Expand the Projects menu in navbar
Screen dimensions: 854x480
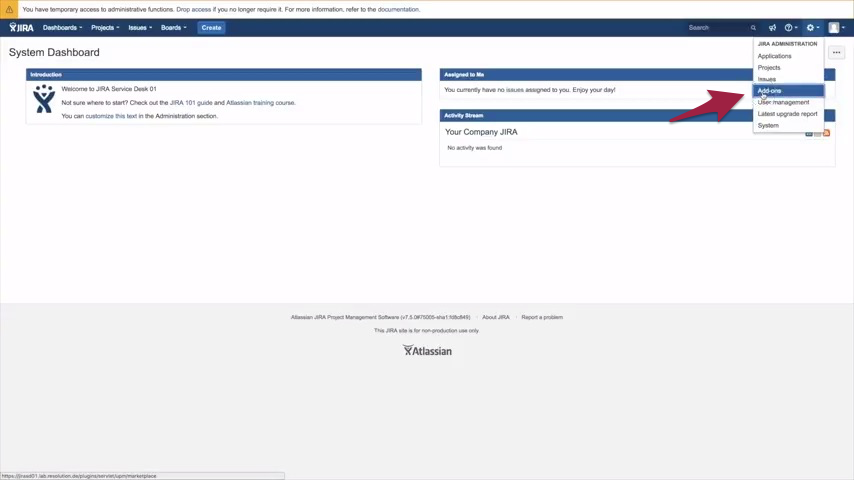coord(105,27)
